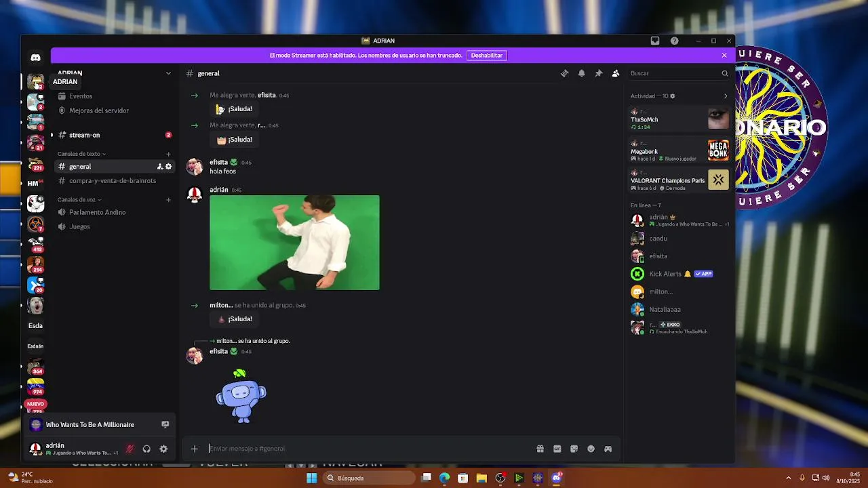Open the Esdaán server in sidebar
Screen dimensions: 868x488
[35, 346]
